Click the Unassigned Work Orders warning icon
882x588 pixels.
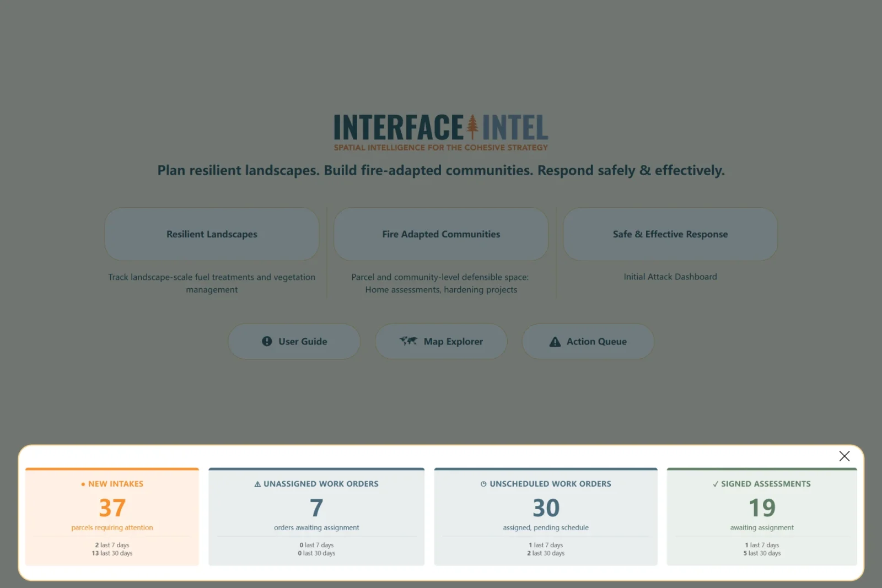coord(257,484)
